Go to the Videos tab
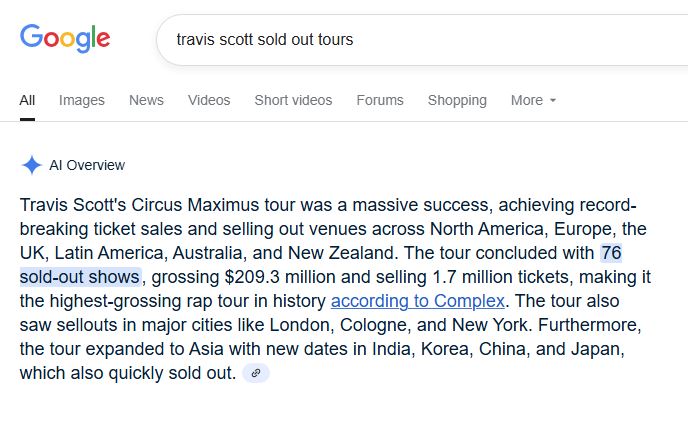Screen dimensions: 688x432 (x=209, y=100)
